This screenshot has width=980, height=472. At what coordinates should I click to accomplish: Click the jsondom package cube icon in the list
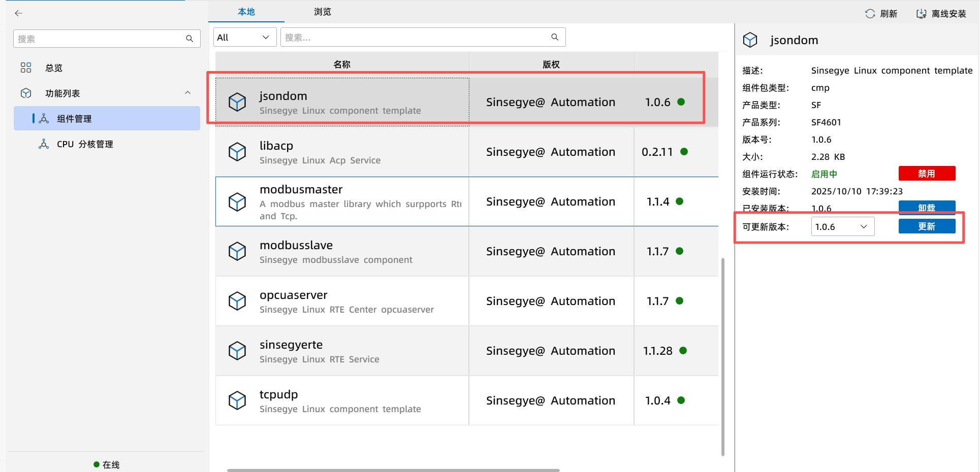pyautogui.click(x=237, y=102)
